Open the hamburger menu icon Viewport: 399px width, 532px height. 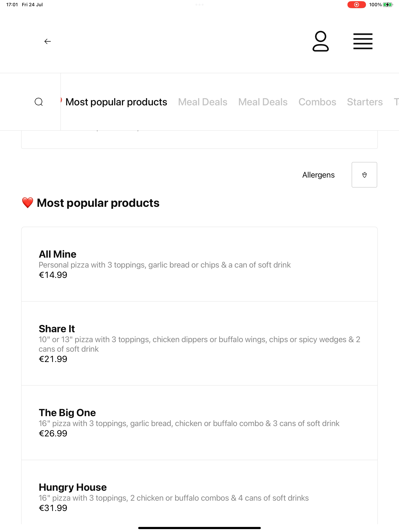[363, 41]
